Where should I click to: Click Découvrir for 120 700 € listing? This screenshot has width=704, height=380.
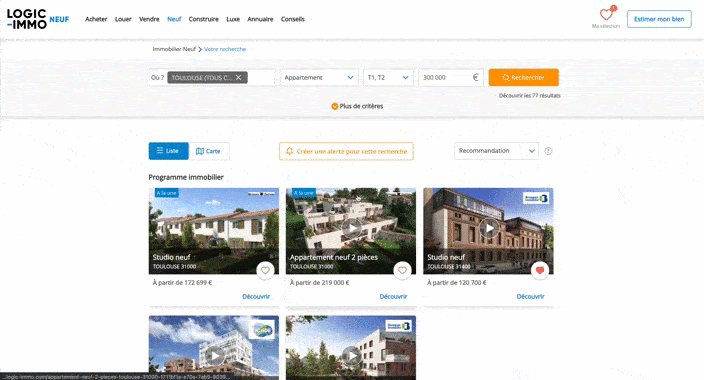coord(530,296)
